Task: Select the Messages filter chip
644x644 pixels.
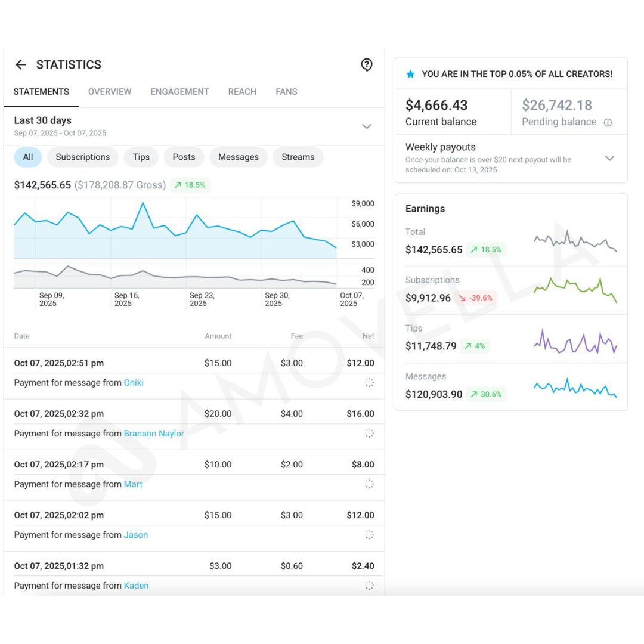Action: point(238,157)
